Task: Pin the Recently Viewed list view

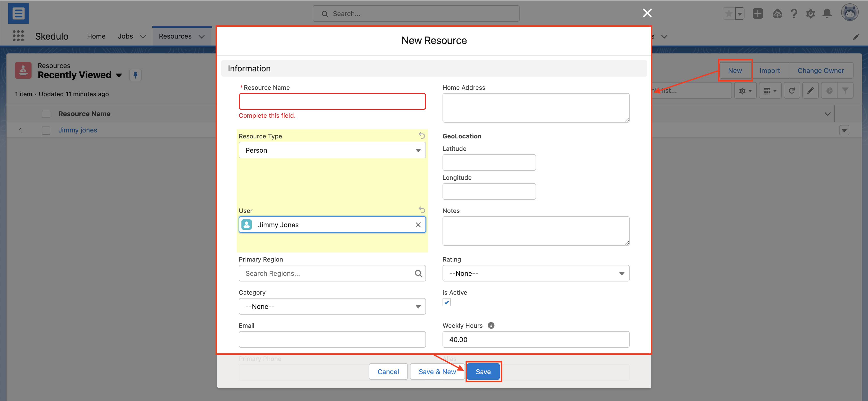Action: click(135, 75)
